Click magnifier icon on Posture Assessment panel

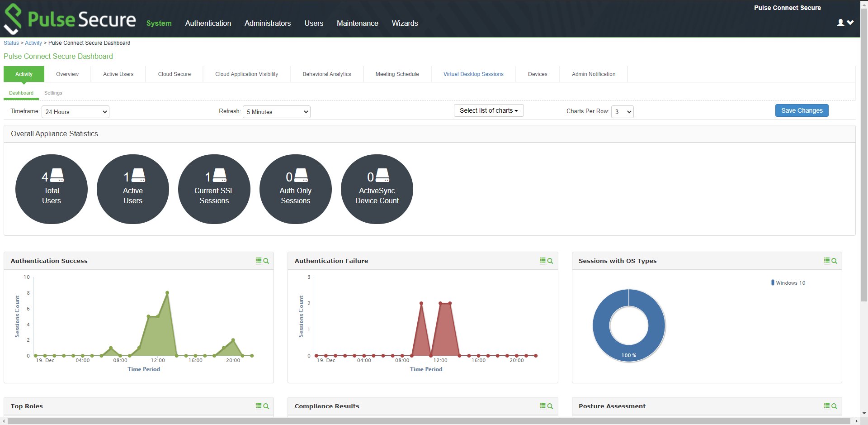(x=834, y=406)
